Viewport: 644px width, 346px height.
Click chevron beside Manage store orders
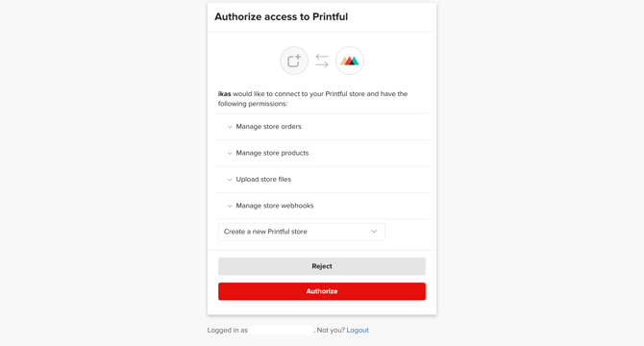pos(230,127)
